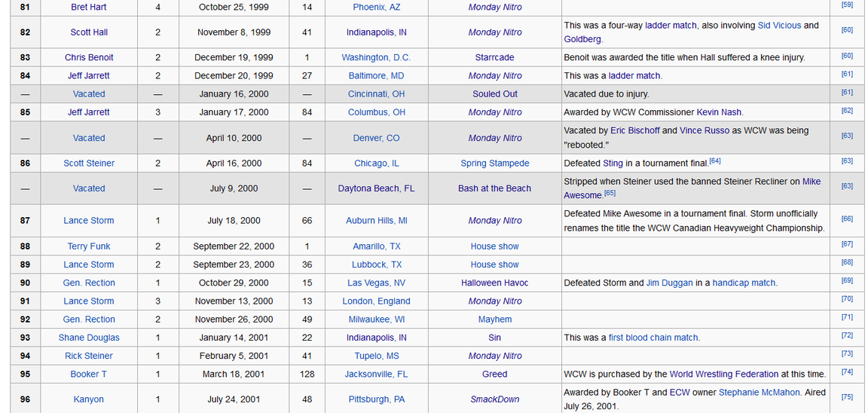The image size is (868, 413).
Task: Open the Amarillo, TX link
Action: click(x=377, y=246)
